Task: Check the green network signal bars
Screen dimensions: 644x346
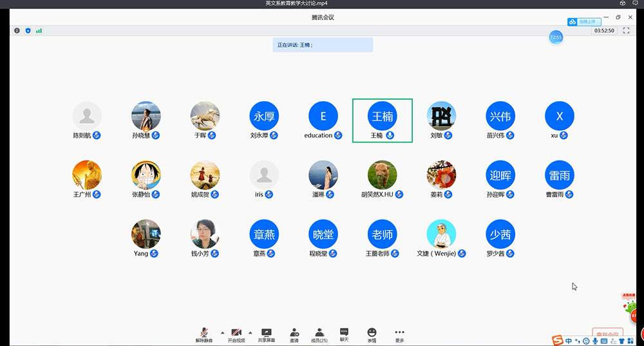Action: (x=39, y=30)
